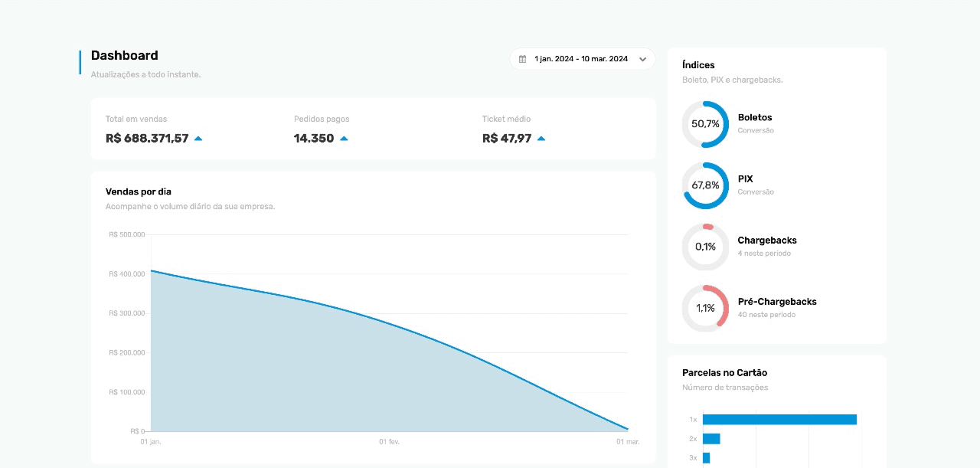Expand the period selector showing 1 jan. 2024
This screenshot has width=980, height=468.
pyautogui.click(x=582, y=58)
